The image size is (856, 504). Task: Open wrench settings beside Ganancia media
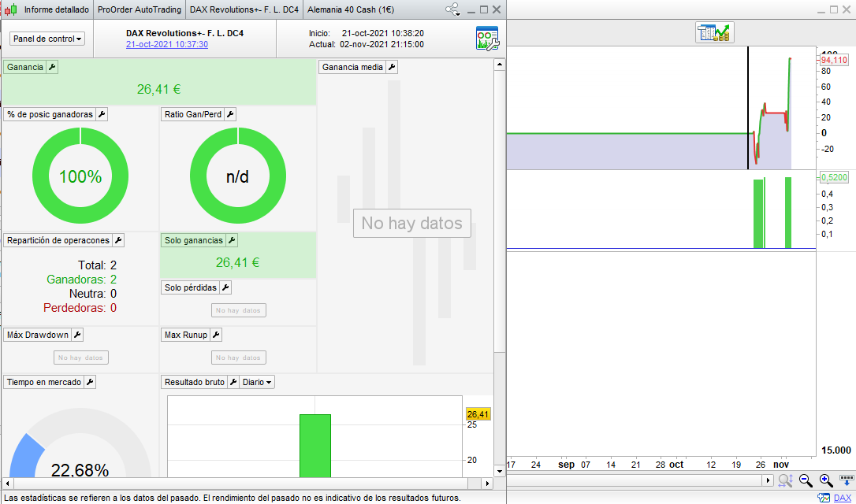pyautogui.click(x=392, y=67)
